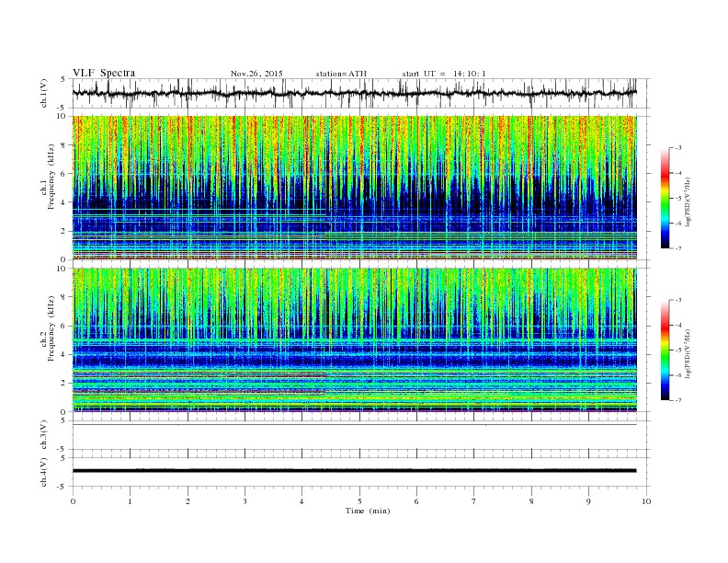Click the date 'Nov.26, 2015'
This screenshot has height=563, width=728.
(x=256, y=74)
